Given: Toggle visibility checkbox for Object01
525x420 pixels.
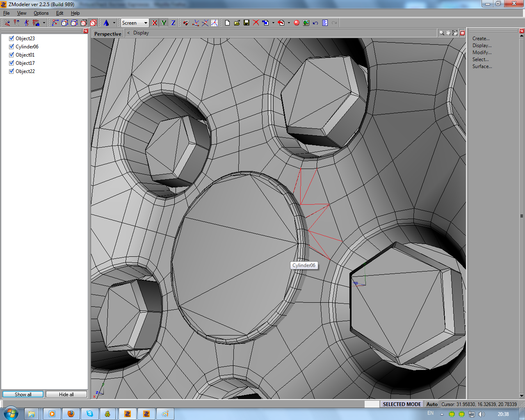Looking at the screenshot, I should (11, 55).
